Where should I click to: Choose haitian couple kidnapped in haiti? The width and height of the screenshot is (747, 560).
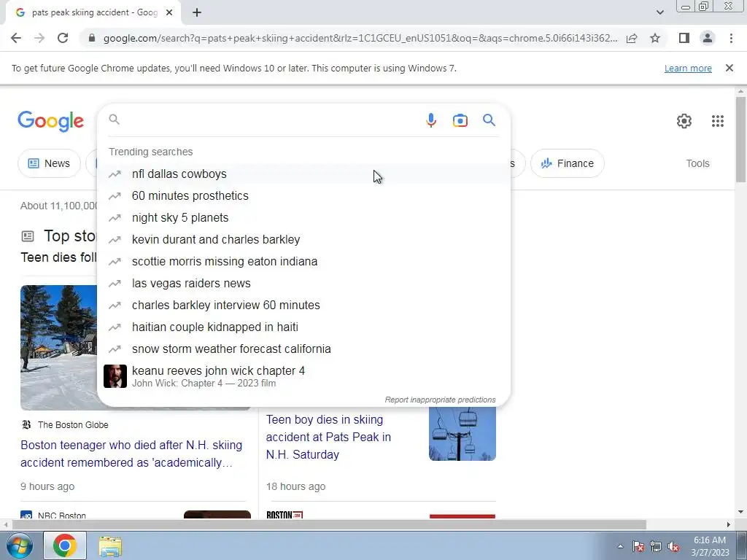click(303, 327)
